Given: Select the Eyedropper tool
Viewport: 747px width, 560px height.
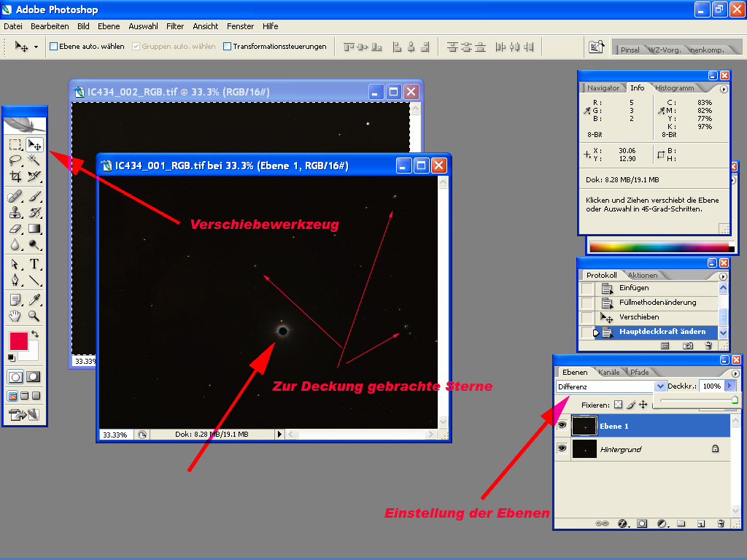Looking at the screenshot, I should pos(34,300).
